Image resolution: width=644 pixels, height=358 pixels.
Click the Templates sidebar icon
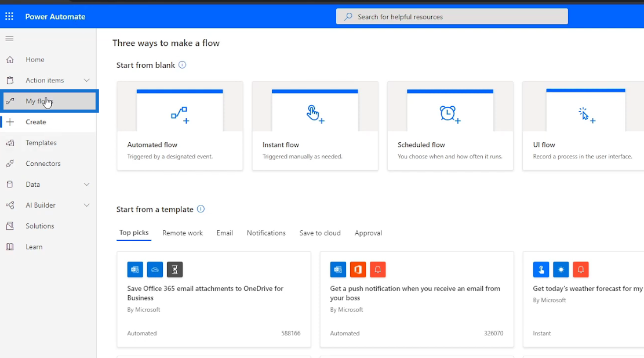coord(10,143)
